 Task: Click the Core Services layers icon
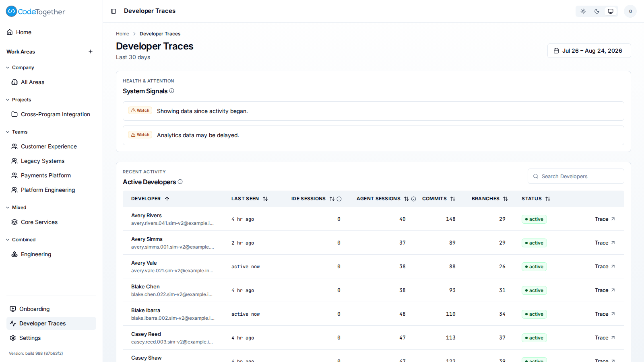click(14, 222)
